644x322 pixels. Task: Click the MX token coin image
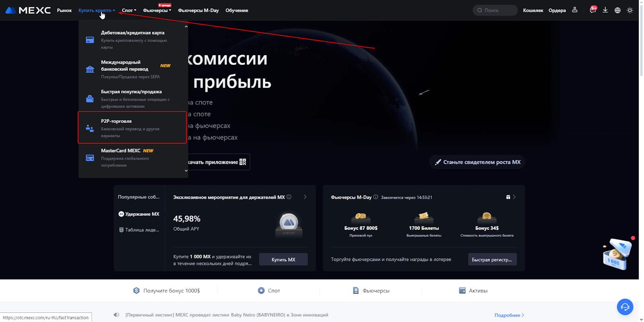(289, 225)
